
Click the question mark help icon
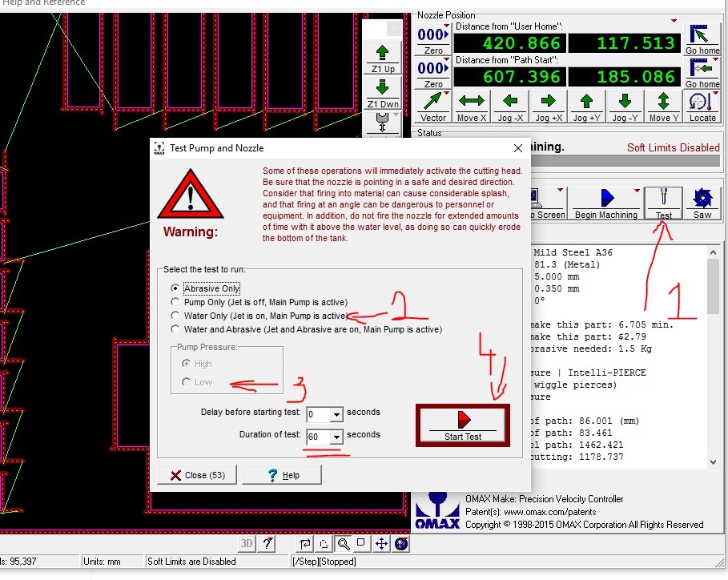[267, 543]
